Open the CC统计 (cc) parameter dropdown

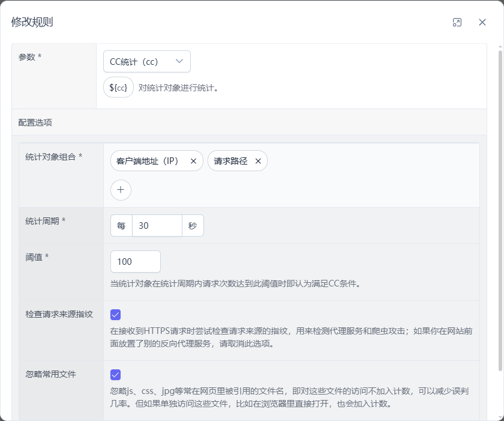point(147,61)
